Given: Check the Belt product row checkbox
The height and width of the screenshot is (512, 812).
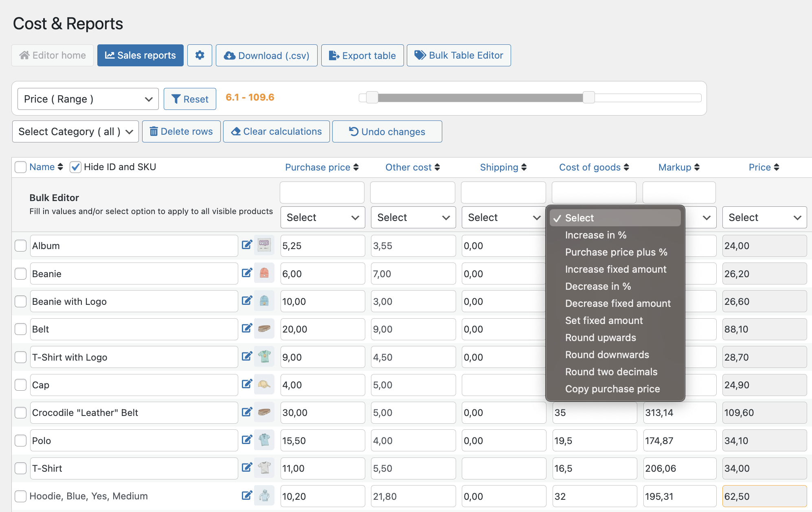Looking at the screenshot, I should click(x=21, y=329).
